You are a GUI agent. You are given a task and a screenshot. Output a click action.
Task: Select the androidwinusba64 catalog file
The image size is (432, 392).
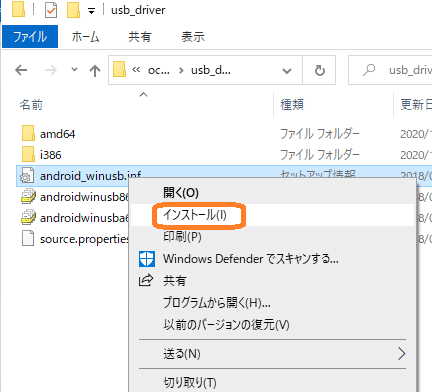pos(84,218)
